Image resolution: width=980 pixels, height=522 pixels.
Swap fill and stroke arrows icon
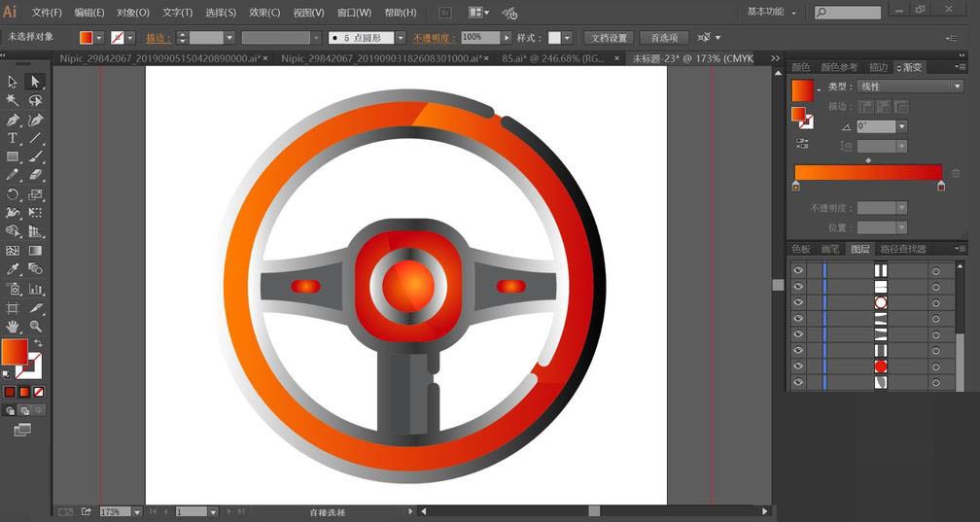pyautogui.click(x=38, y=343)
